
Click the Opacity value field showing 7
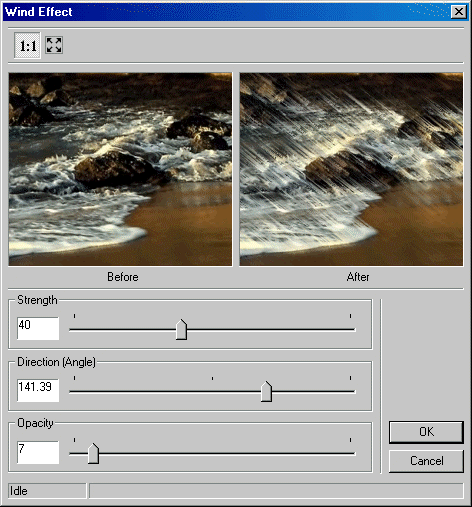(38, 452)
